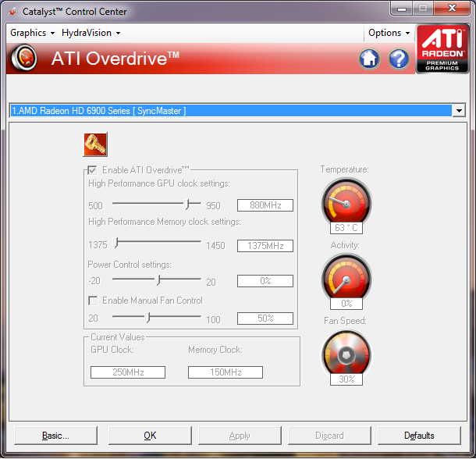Open the HydraVision menu
Viewport: 476px width, 459px height.
(x=91, y=33)
